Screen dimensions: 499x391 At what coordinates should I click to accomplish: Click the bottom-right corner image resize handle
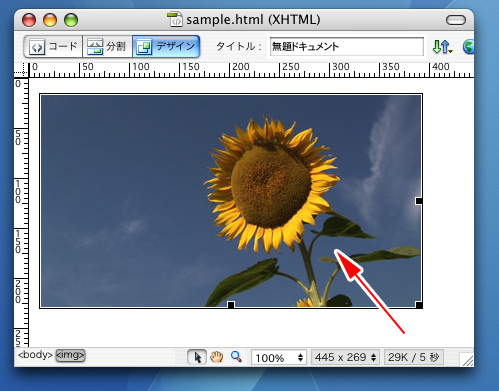click(419, 305)
